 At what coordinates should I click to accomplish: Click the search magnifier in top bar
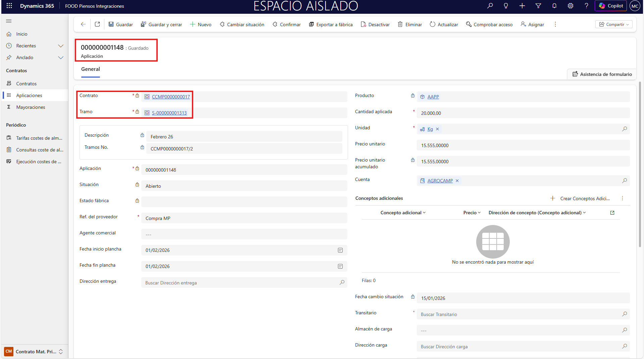click(490, 6)
